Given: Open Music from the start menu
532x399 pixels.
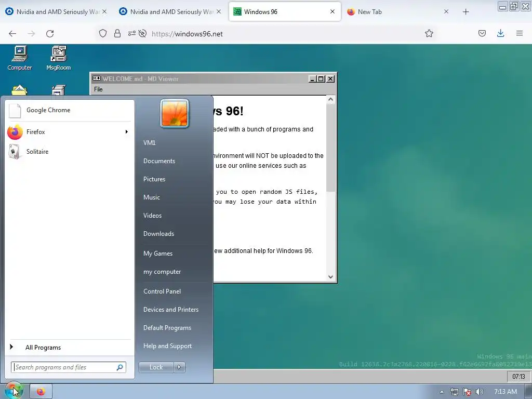Looking at the screenshot, I should pyautogui.click(x=151, y=197).
